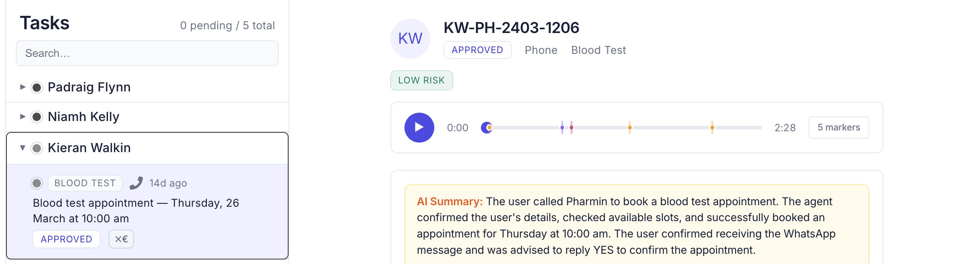This screenshot has width=980, height=264.
Task: Select the Phone channel label
Action: [x=541, y=50]
